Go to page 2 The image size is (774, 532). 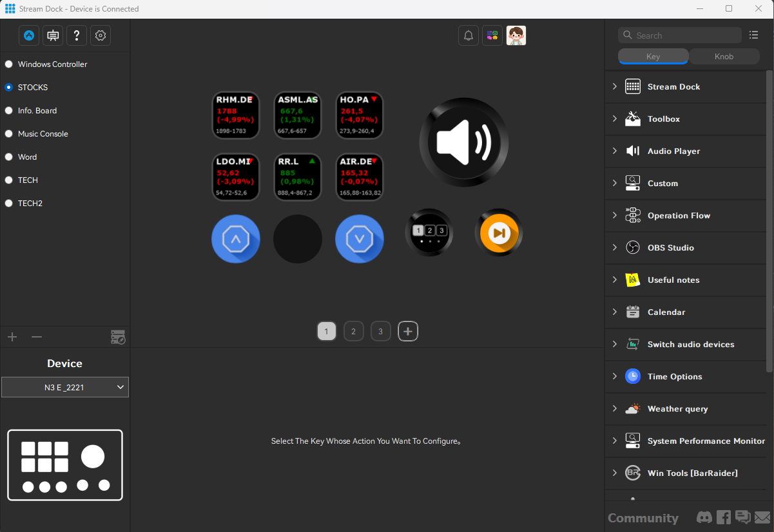pos(353,332)
